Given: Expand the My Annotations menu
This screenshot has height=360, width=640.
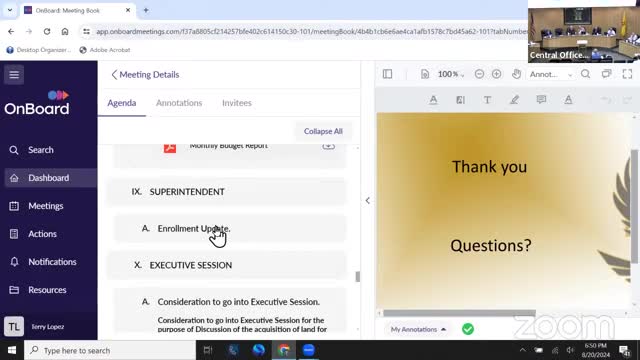Looking at the screenshot, I should pos(418,329).
